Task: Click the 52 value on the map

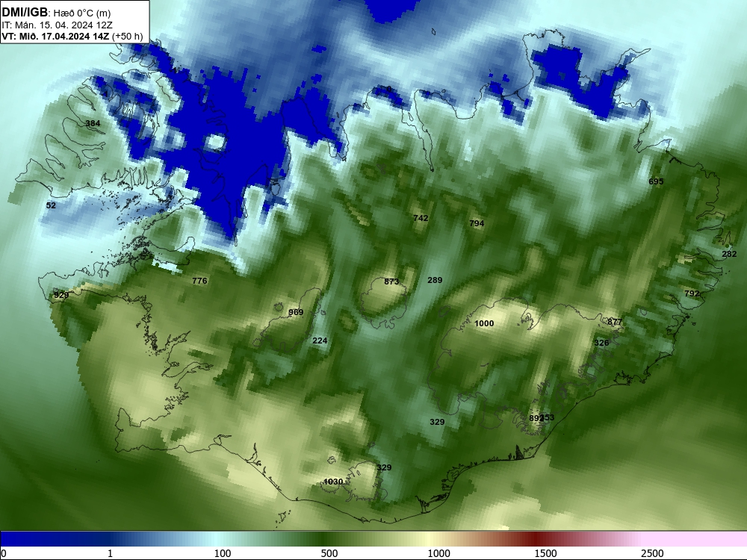Action: click(51, 205)
